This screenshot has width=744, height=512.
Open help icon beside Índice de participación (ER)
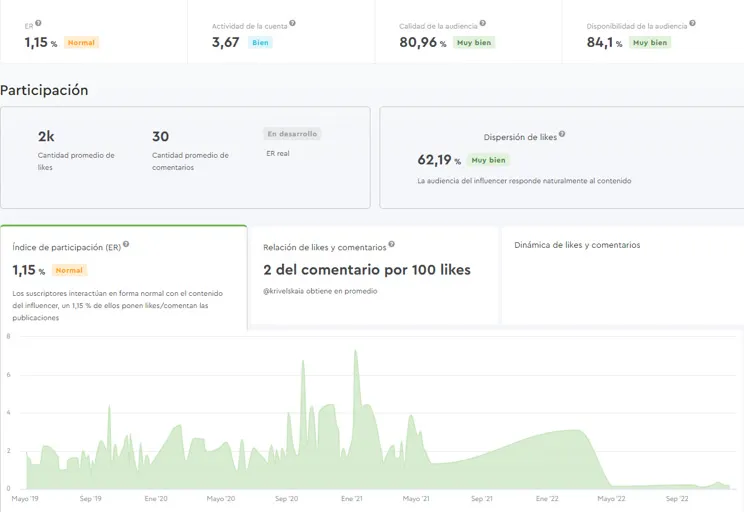click(x=126, y=244)
